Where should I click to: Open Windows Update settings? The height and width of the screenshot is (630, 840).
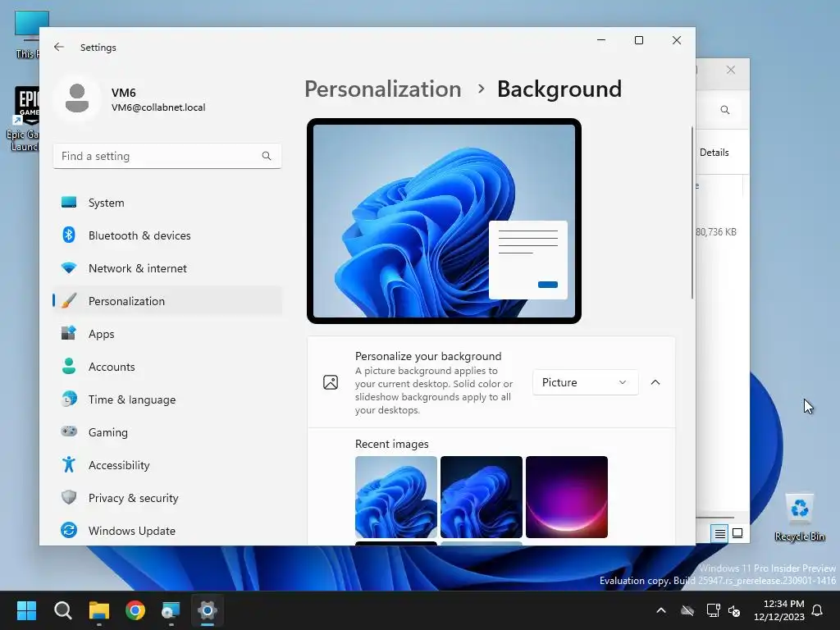[x=167, y=531]
